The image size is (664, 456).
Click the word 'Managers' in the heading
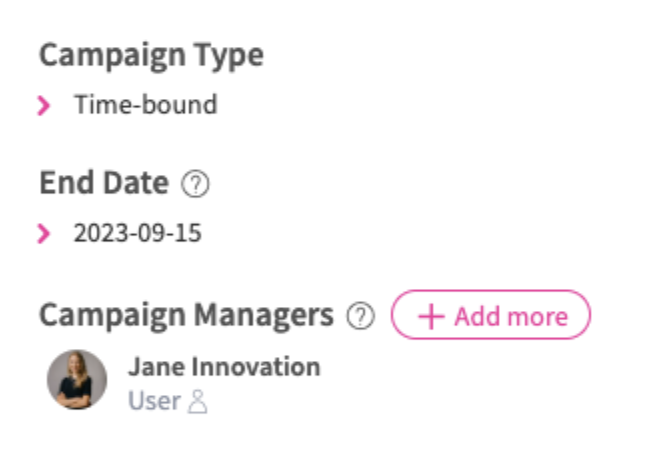coord(266,315)
